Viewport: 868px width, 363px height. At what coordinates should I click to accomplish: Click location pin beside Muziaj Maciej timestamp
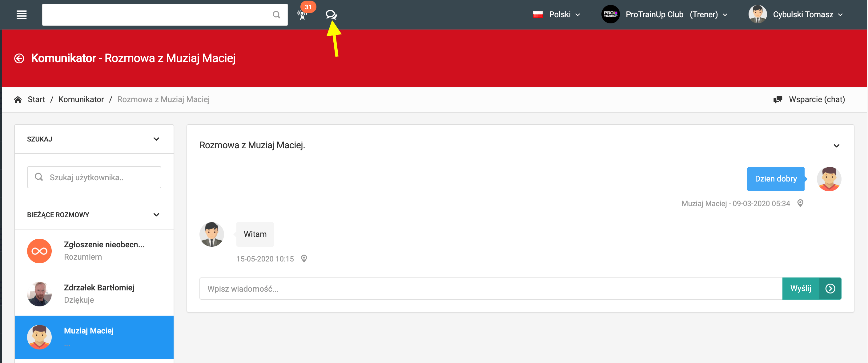[x=800, y=203]
